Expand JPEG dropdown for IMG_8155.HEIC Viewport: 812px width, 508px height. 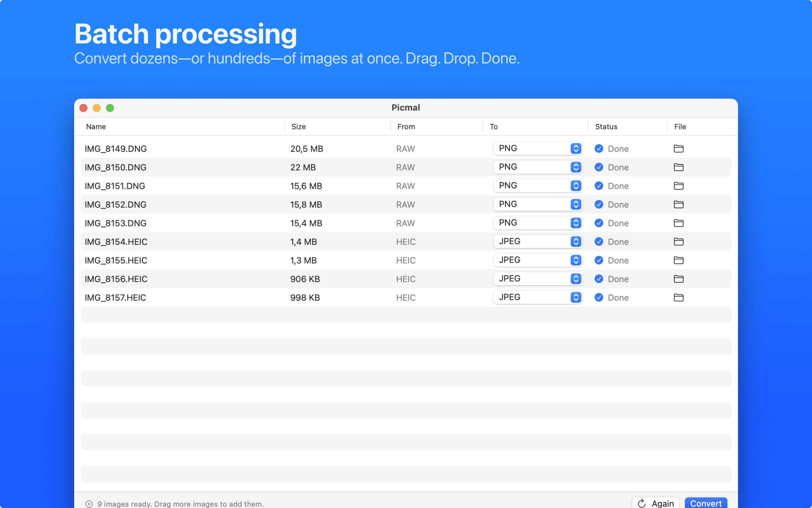(x=538, y=260)
